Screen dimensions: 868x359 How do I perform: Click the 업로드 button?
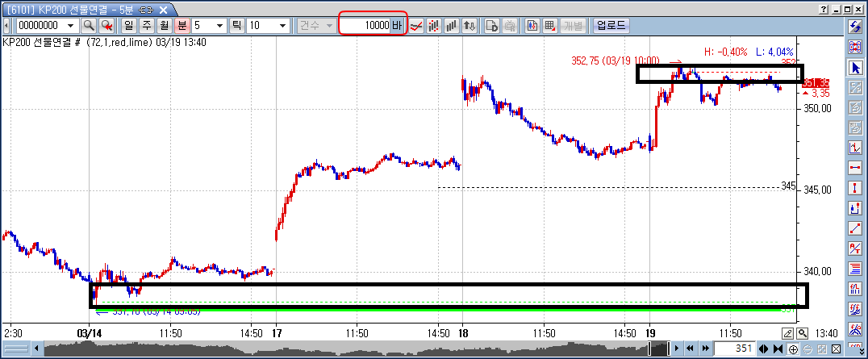click(x=611, y=25)
